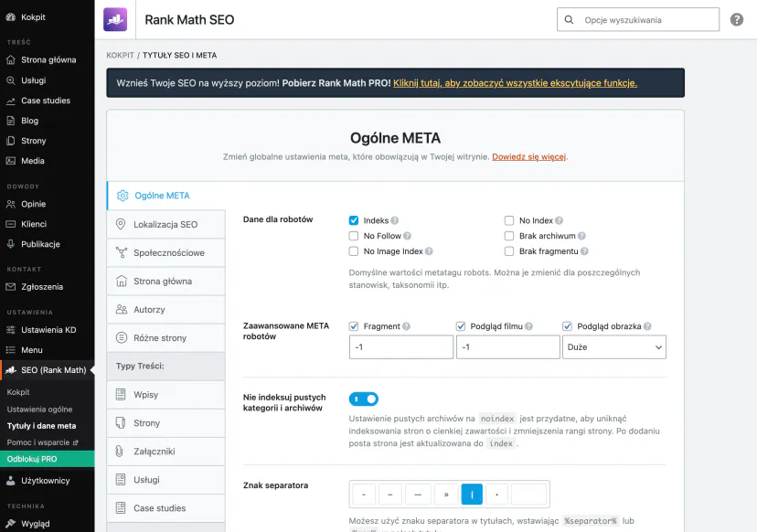This screenshot has width=757, height=532.
Task: Uncheck the Fragment checkbox
Action: tap(354, 326)
